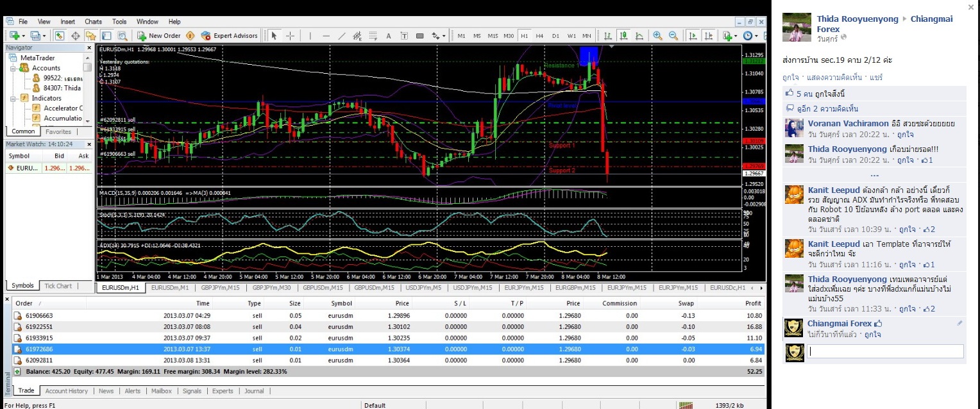The width and height of the screenshot is (980, 409).
Task: Toggle the Auto Scroll chart icon
Action: [693, 36]
